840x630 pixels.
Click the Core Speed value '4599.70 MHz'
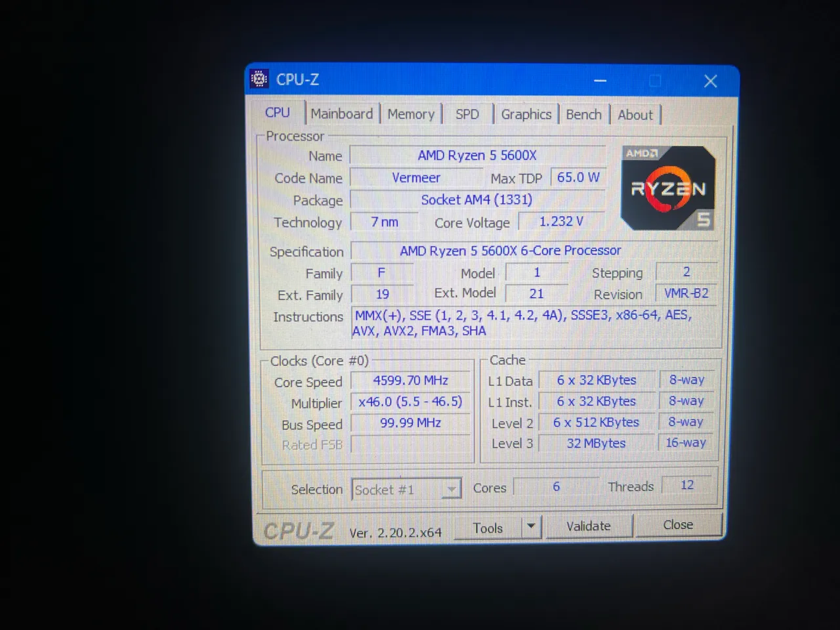coord(411,381)
